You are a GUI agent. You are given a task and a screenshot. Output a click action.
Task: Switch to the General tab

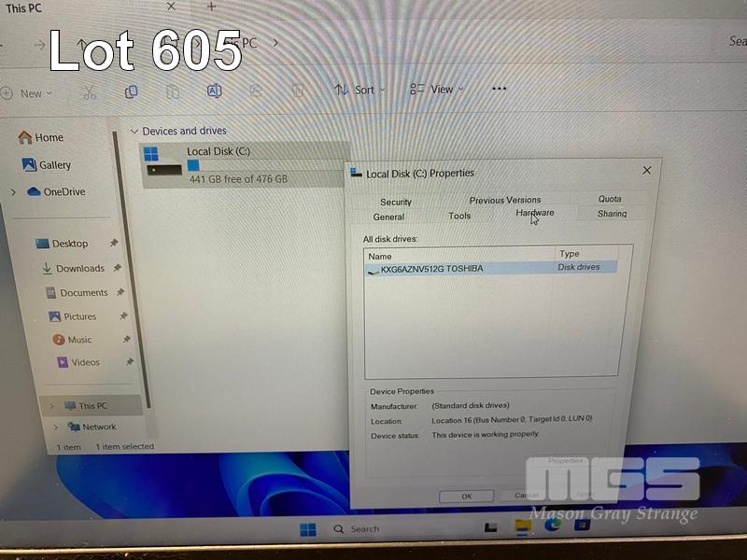click(388, 217)
